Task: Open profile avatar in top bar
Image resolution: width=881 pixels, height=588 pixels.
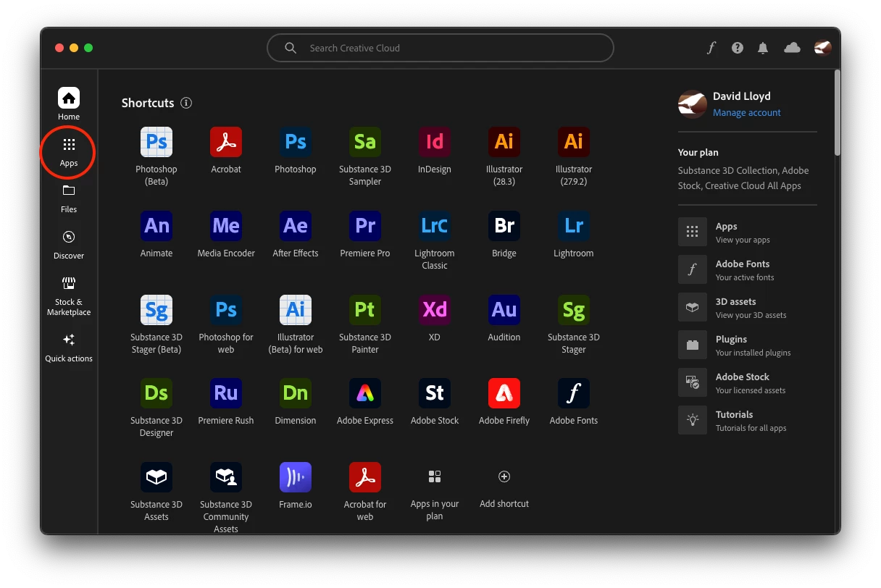Action: tap(822, 48)
